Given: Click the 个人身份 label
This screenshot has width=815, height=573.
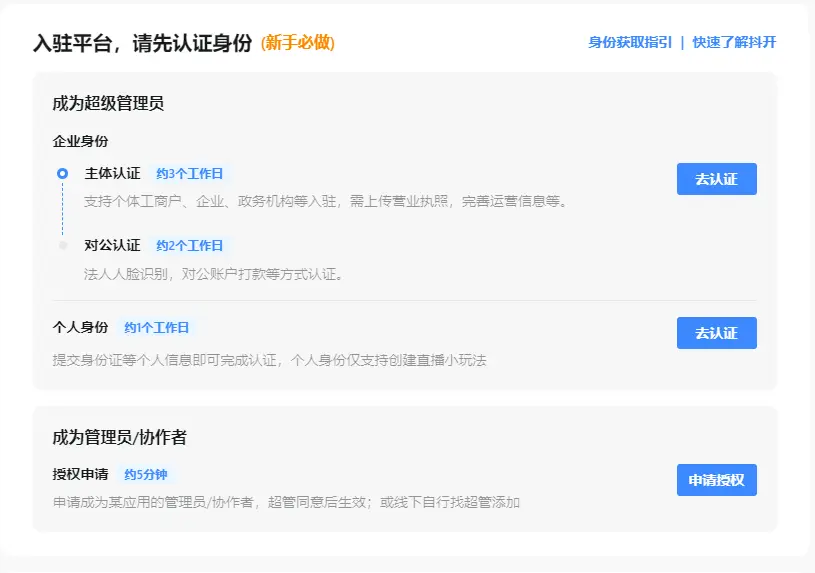Looking at the screenshot, I should click(x=80, y=328).
